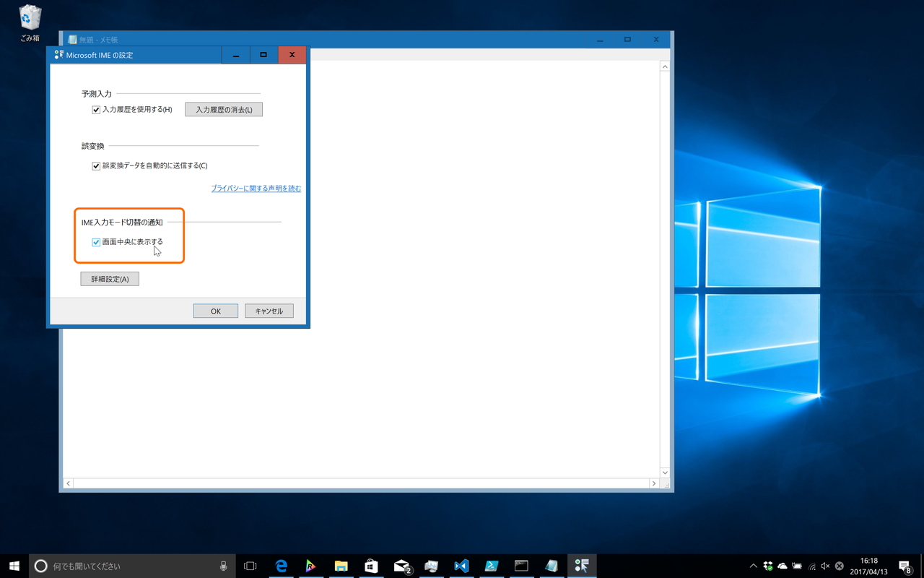The height and width of the screenshot is (578, 924).
Task: Open the Command Prompt taskbar icon
Action: (x=521, y=566)
